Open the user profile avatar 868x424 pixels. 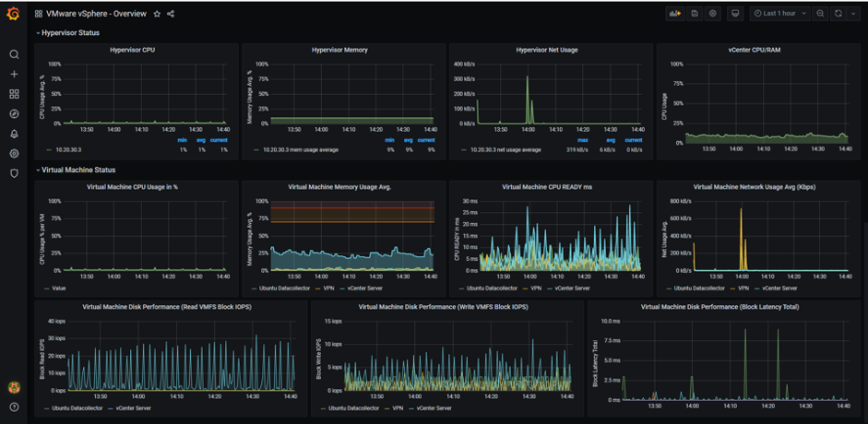tap(15, 387)
